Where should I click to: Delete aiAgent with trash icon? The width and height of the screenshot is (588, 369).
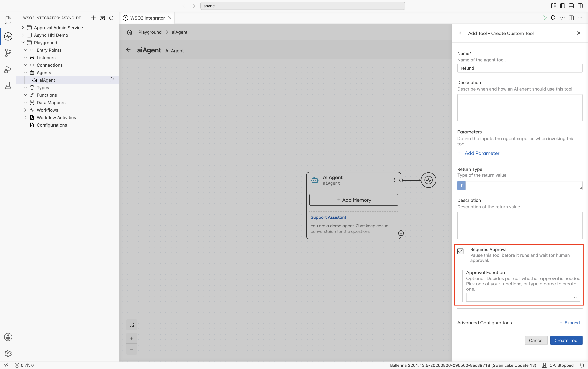(111, 80)
